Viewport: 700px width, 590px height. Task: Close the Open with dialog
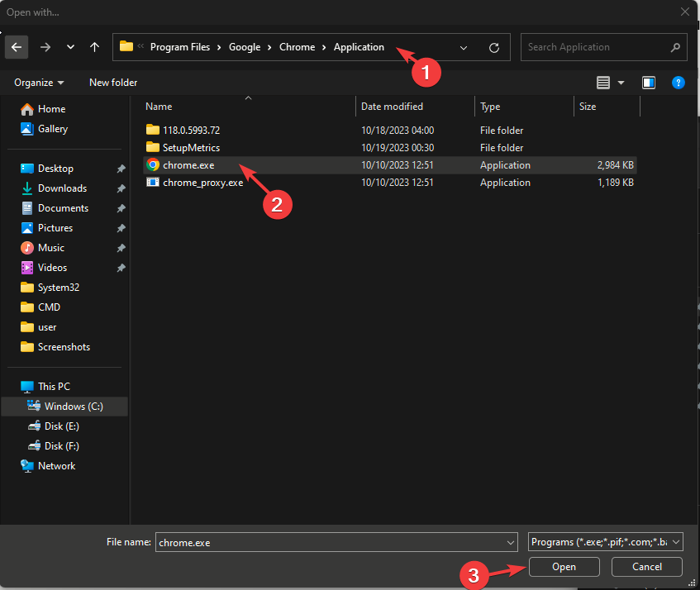click(x=685, y=12)
